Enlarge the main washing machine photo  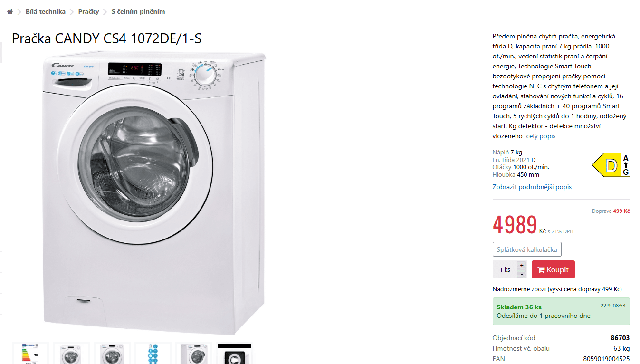point(153,192)
